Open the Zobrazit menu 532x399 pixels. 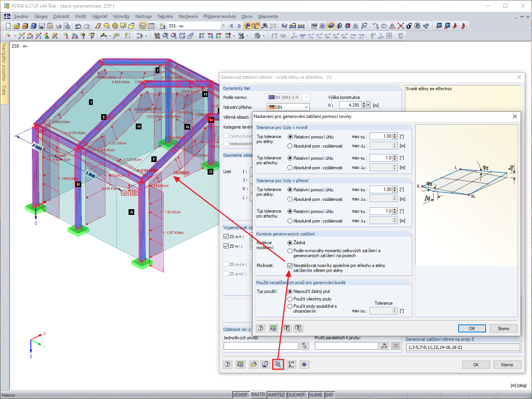click(x=61, y=16)
